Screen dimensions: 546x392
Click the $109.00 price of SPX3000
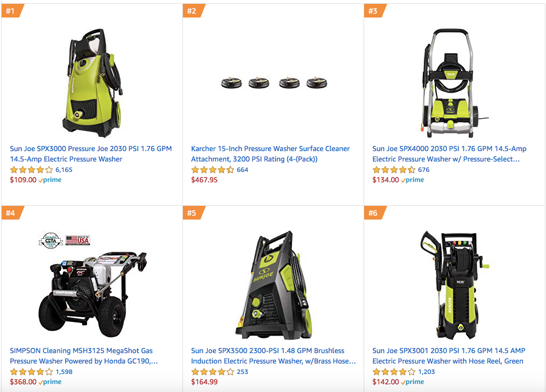23,180
